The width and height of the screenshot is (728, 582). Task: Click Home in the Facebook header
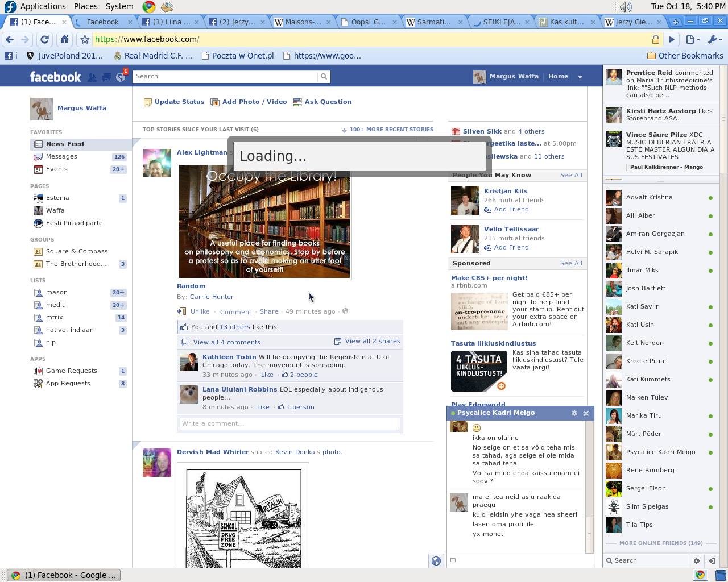558,76
